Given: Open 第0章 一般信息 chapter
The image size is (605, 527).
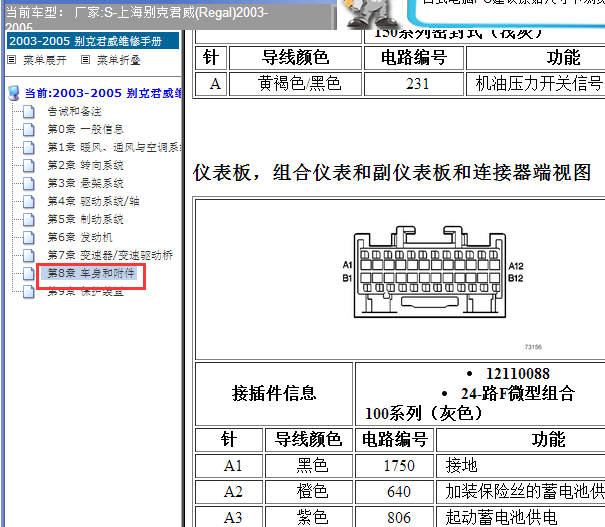Looking at the screenshot, I should [x=85, y=129].
